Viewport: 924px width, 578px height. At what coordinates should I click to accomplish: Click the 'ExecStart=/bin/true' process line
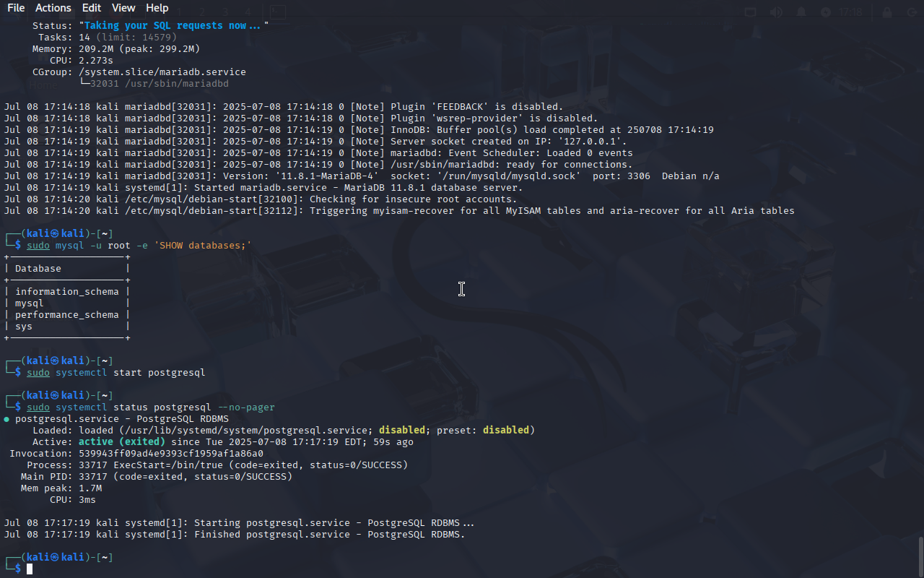point(217,465)
